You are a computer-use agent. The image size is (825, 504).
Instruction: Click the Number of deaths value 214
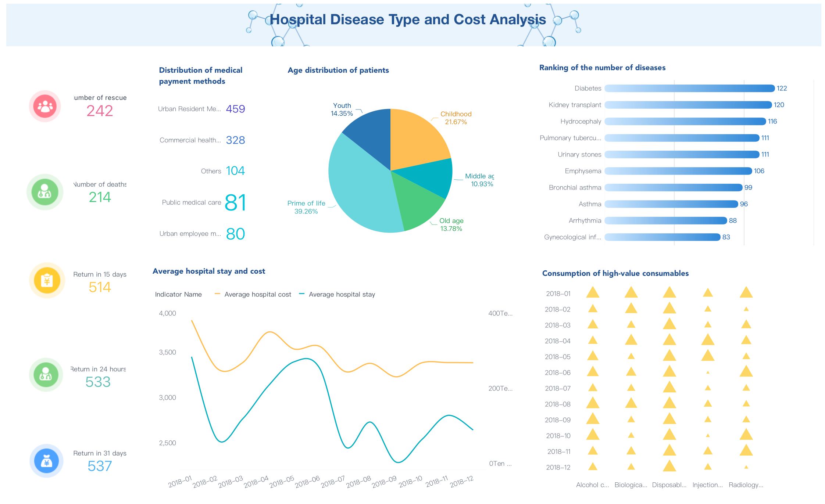coord(100,197)
